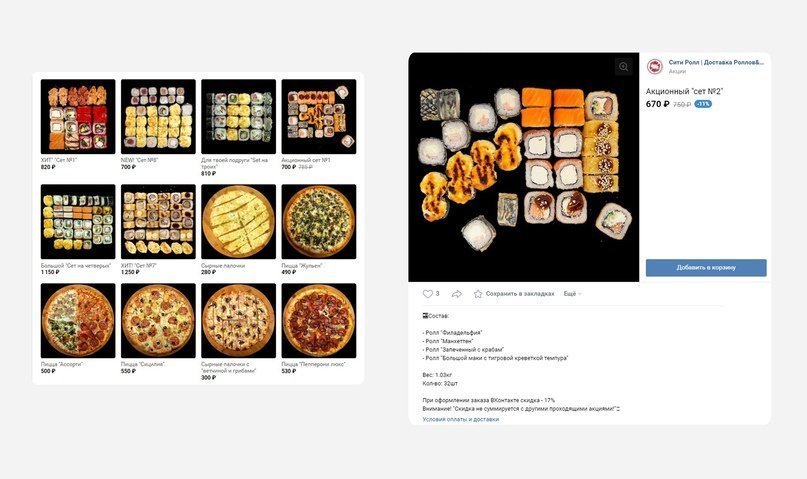
Task: Open Акционный сет №1 thumbnail
Action: coord(319,116)
